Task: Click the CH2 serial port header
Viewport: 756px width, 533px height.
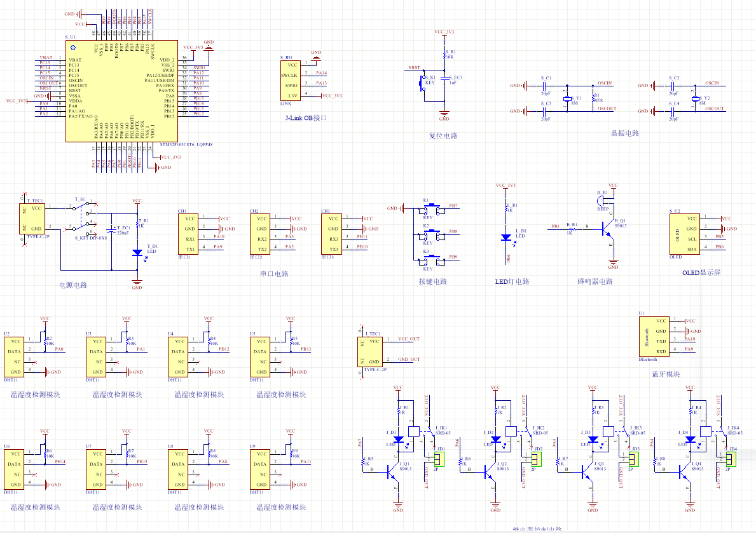Action: (261, 234)
